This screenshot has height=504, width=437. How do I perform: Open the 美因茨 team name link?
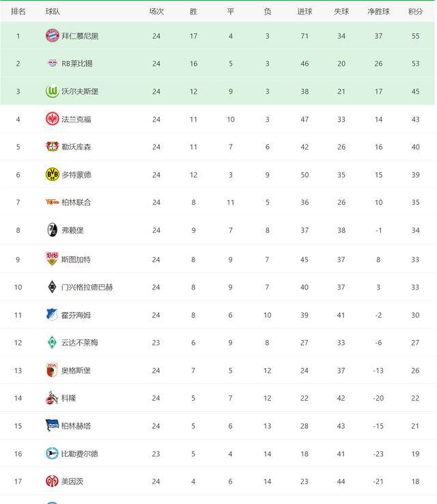click(72, 481)
